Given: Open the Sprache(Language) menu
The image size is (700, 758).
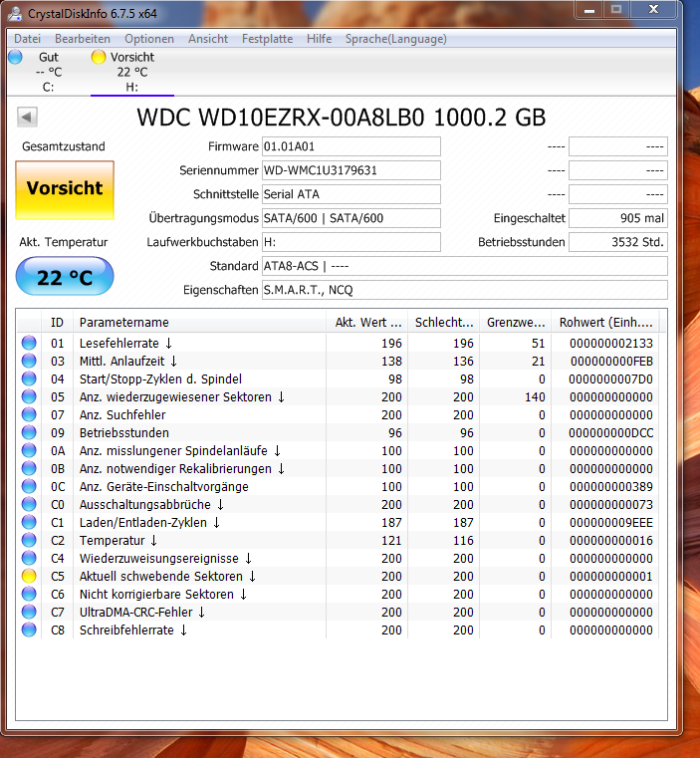Looking at the screenshot, I should [x=396, y=39].
